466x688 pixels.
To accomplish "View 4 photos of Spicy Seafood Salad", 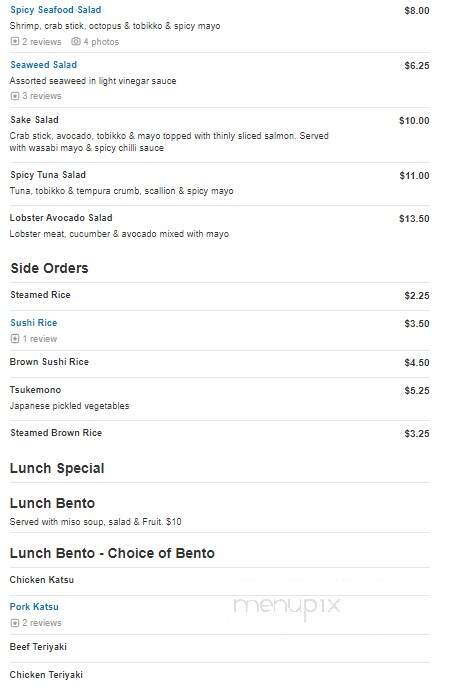I will click(101, 42).
